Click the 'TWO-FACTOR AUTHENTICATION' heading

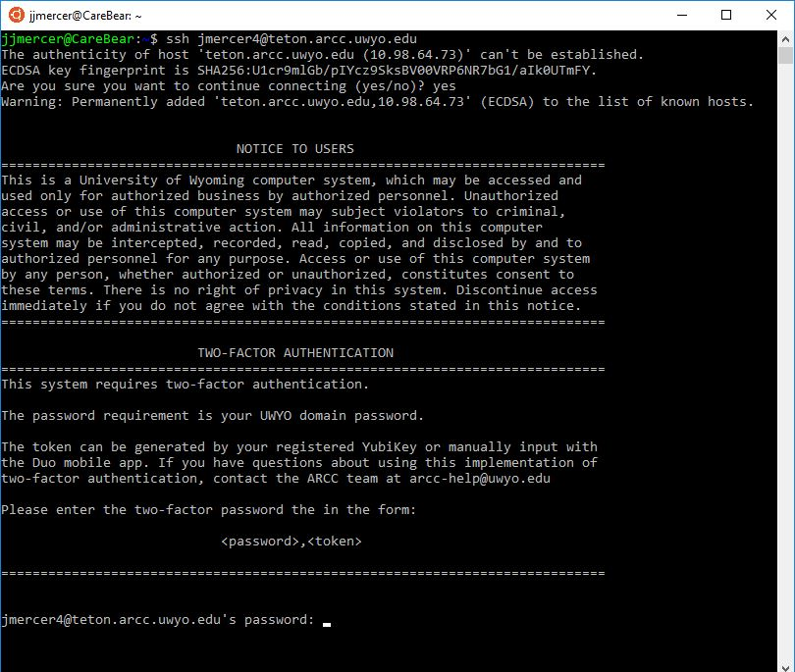[295, 353]
